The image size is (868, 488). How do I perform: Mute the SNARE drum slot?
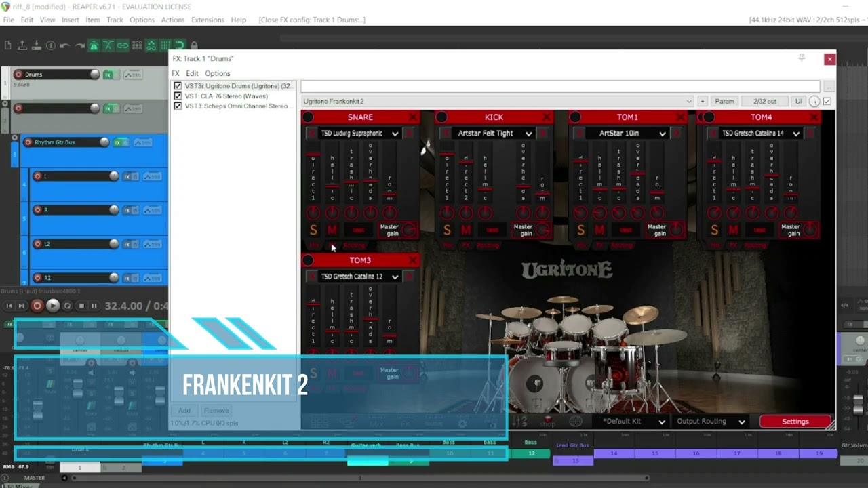tap(332, 230)
